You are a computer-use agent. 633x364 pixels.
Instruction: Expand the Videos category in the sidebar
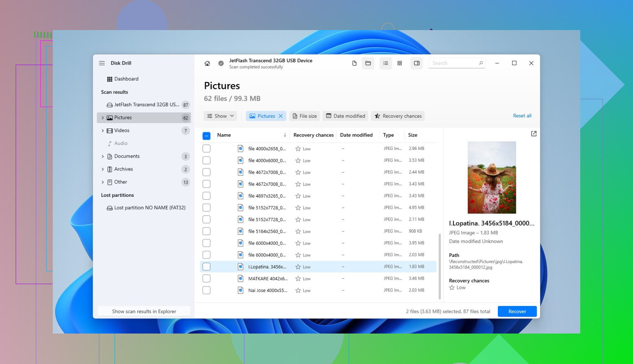click(103, 131)
